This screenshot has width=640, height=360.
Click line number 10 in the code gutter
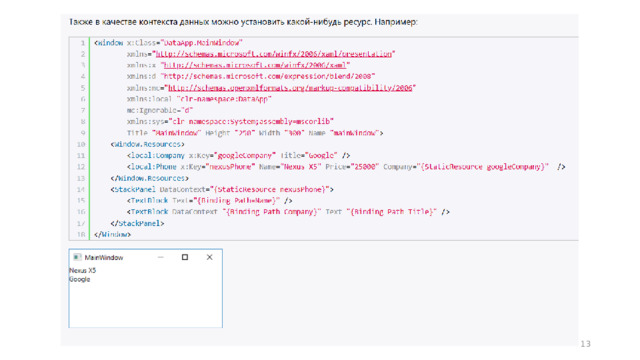click(81, 144)
